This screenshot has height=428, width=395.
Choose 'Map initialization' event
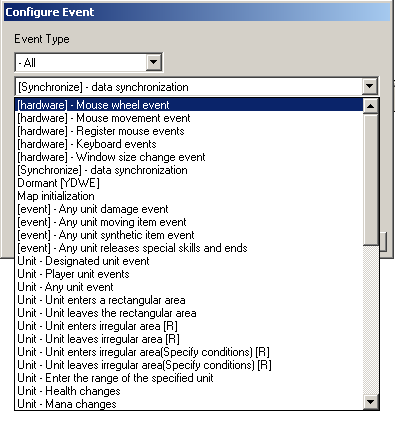coord(189,196)
